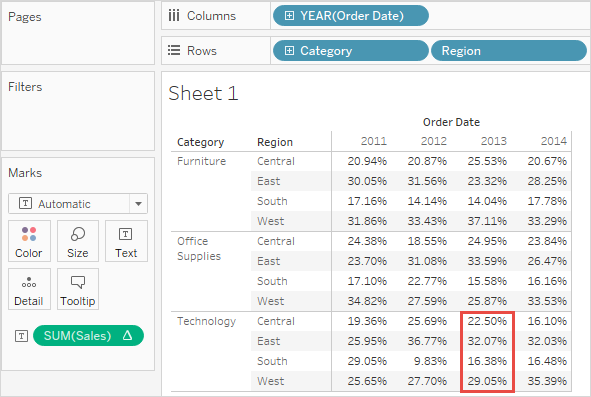Click the Furniture category row header
Screen dimensions: 591x397
(202, 161)
